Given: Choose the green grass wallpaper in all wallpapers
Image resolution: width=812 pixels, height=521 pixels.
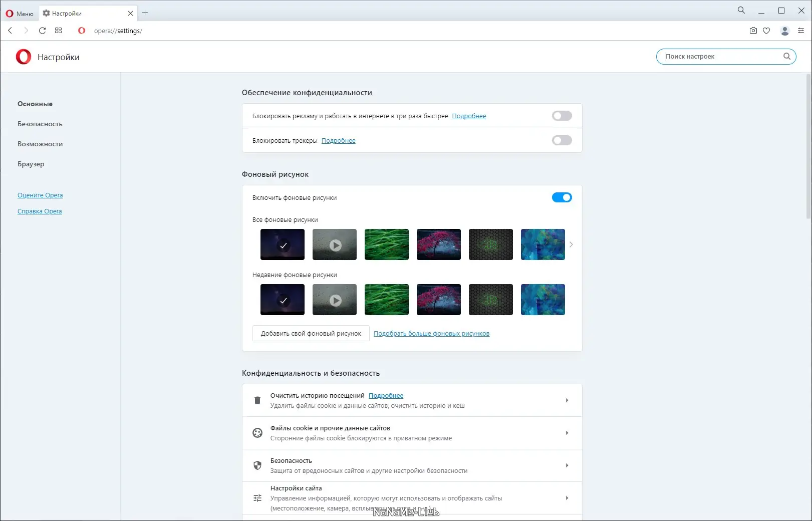Looking at the screenshot, I should [x=387, y=244].
